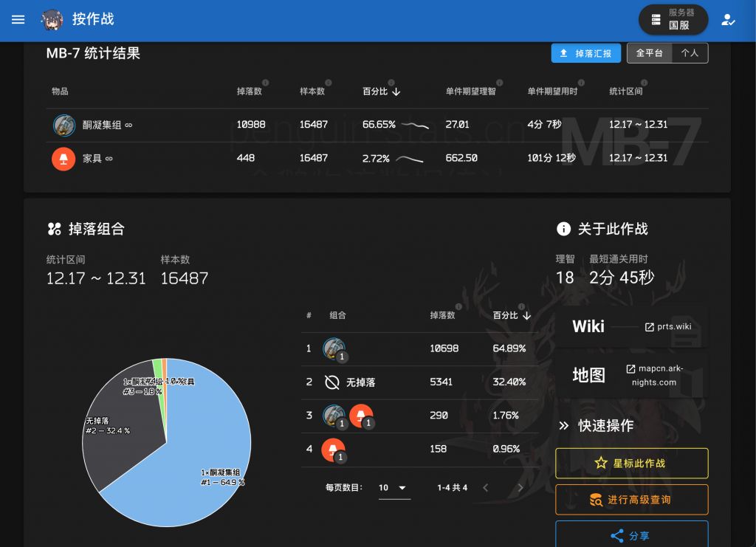Click the info icon beside 关于此作战
Screen dimensions: 756x547
pos(565,230)
